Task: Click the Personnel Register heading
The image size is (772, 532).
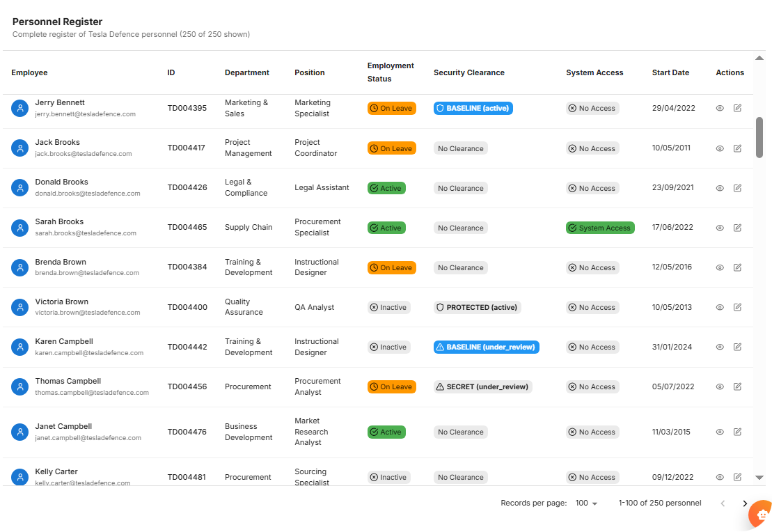Action: click(57, 22)
